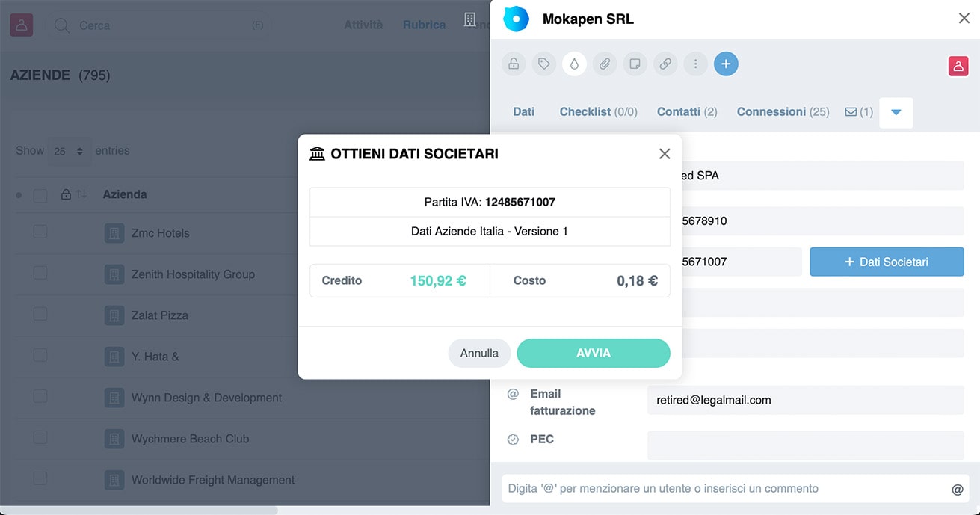Expand the blue caret tab dropdown

(x=896, y=112)
